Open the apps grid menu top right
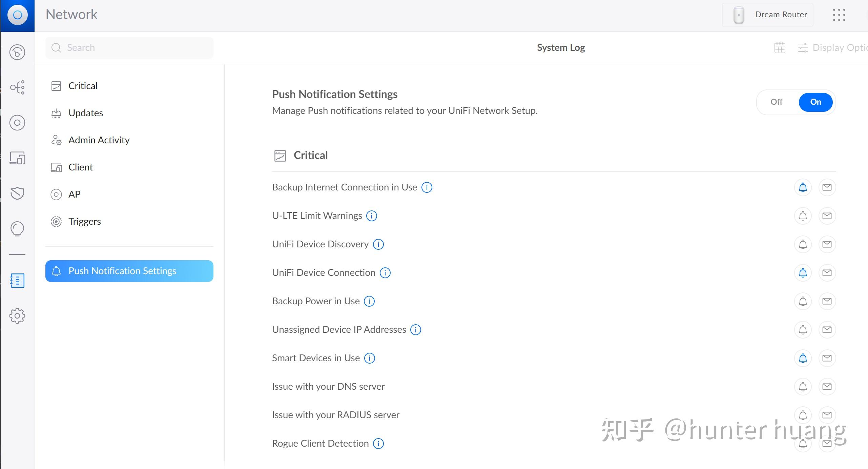This screenshot has width=868, height=469. click(x=839, y=15)
